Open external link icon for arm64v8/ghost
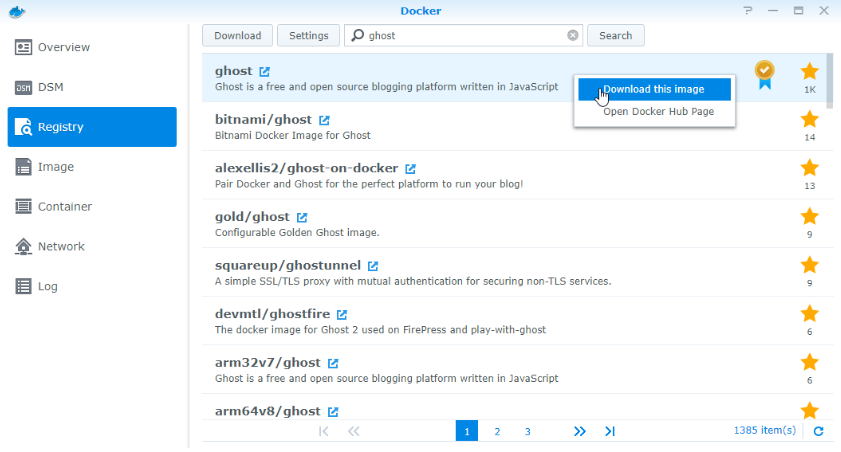Screen dimensions: 841x452 pos(333,412)
